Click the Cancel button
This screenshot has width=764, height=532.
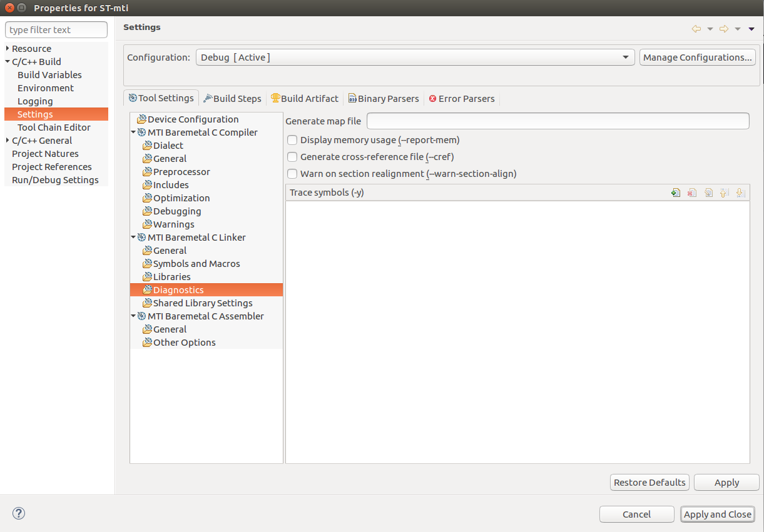(636, 514)
